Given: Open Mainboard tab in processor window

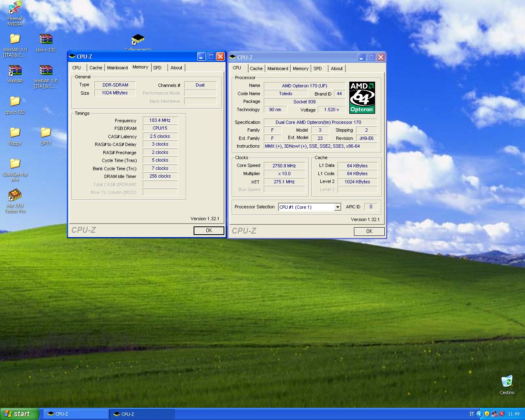Looking at the screenshot, I should click(278, 68).
